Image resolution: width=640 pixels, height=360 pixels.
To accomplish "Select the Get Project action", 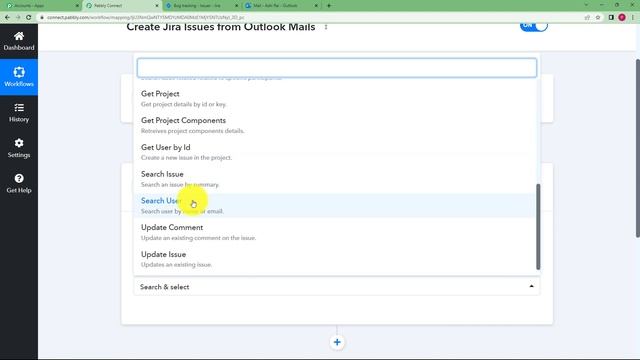I will 335,98.
